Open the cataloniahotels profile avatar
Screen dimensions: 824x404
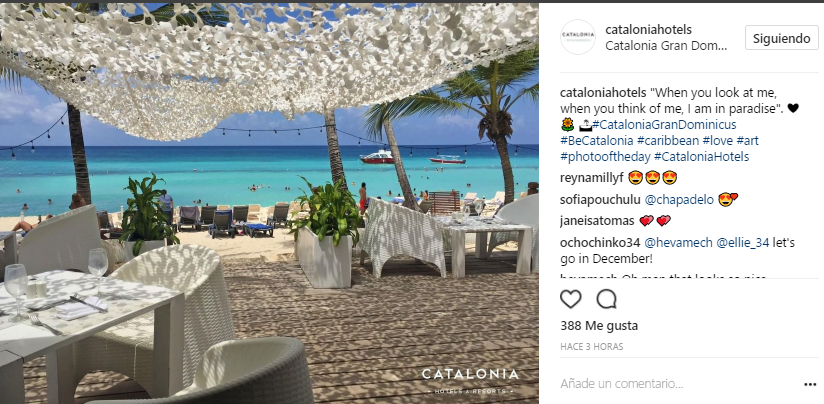578,37
